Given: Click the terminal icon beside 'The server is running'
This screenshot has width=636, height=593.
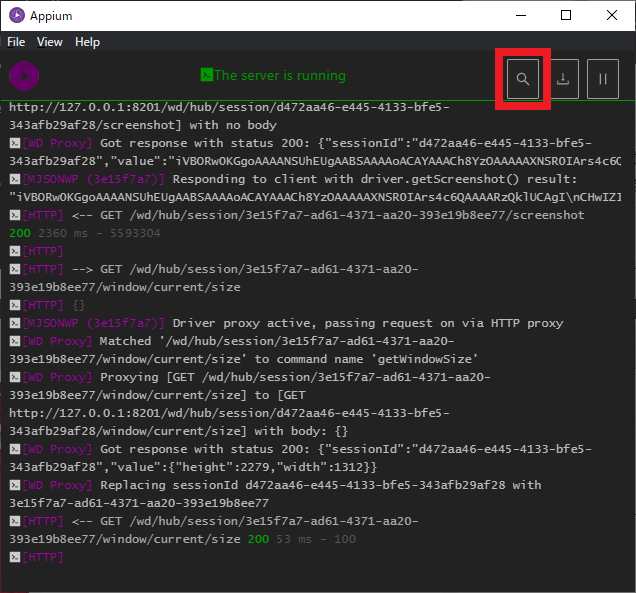Looking at the screenshot, I should (x=206, y=75).
